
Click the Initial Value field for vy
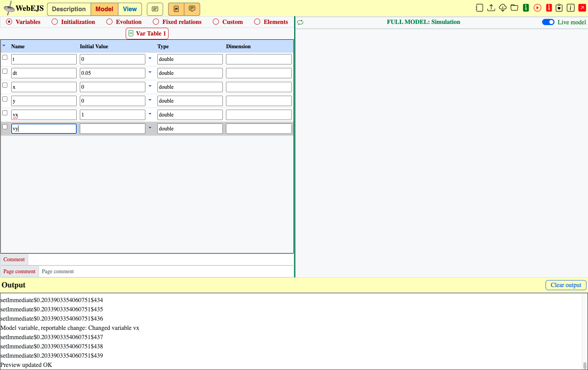pos(113,128)
